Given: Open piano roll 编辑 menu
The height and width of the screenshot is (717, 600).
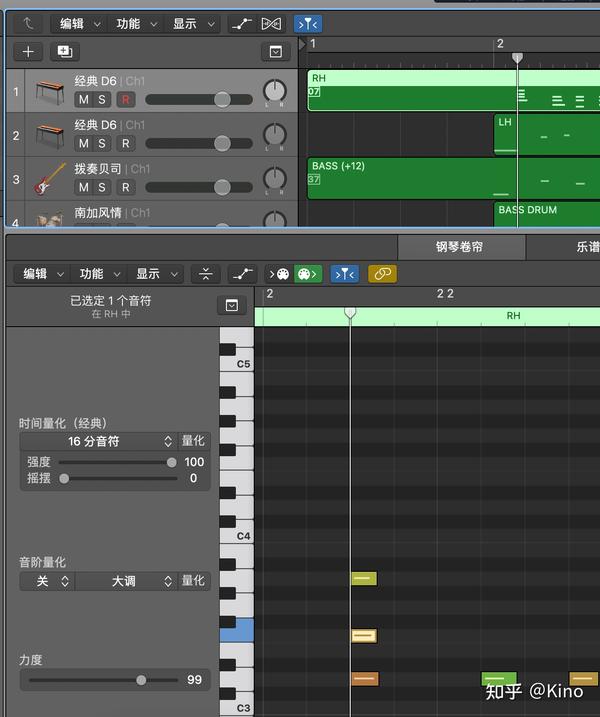Looking at the screenshot, I should [42, 274].
